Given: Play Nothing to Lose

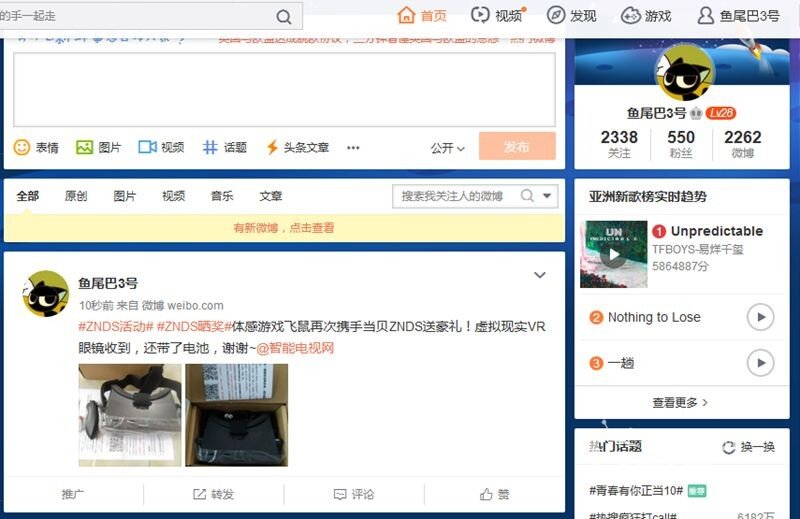Looking at the screenshot, I should [761, 317].
